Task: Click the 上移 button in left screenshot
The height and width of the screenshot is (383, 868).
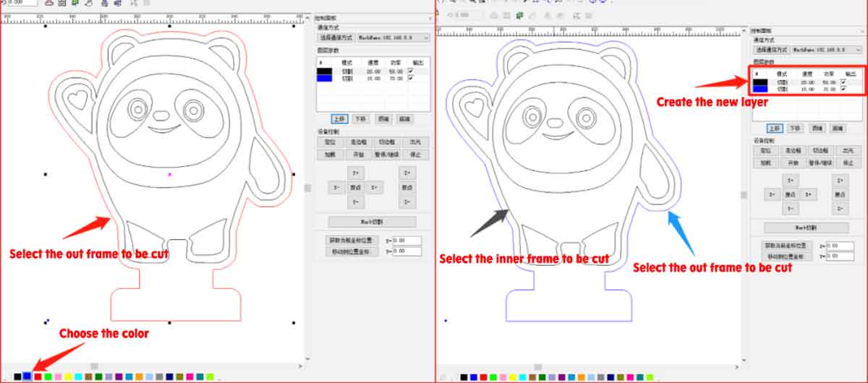Action: [339, 119]
